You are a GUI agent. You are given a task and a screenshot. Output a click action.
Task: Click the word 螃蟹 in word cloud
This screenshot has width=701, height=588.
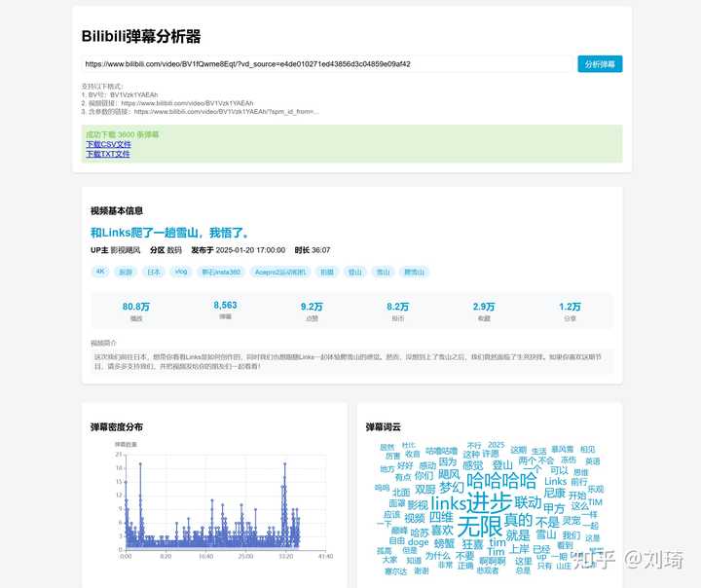pos(444,543)
